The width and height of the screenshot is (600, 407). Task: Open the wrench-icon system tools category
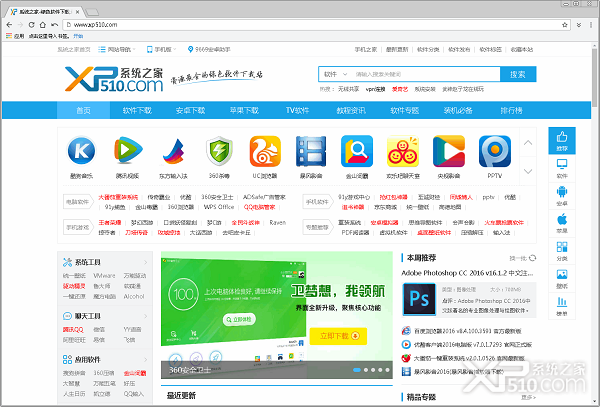(x=82, y=262)
